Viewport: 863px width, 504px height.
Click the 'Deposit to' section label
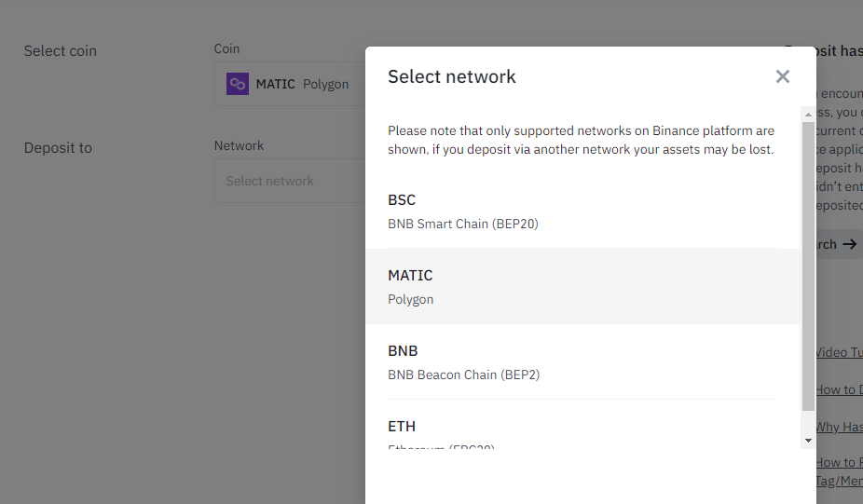(x=58, y=148)
